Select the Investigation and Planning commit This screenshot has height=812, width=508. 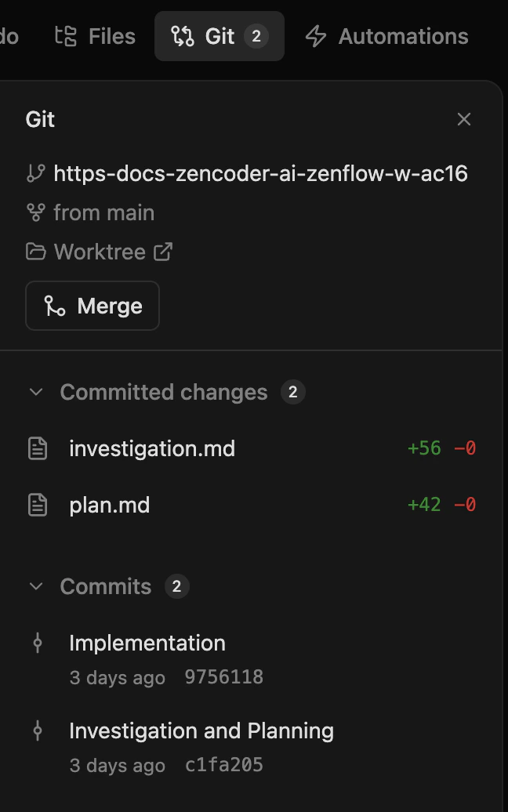click(251, 747)
